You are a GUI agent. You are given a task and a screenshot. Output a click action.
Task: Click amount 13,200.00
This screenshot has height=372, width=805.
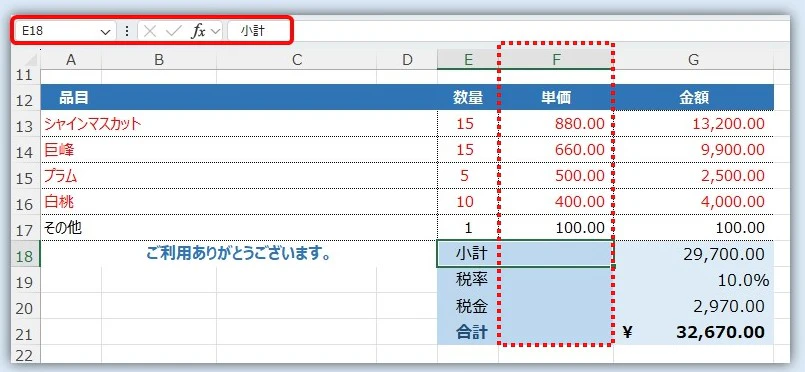point(693,123)
